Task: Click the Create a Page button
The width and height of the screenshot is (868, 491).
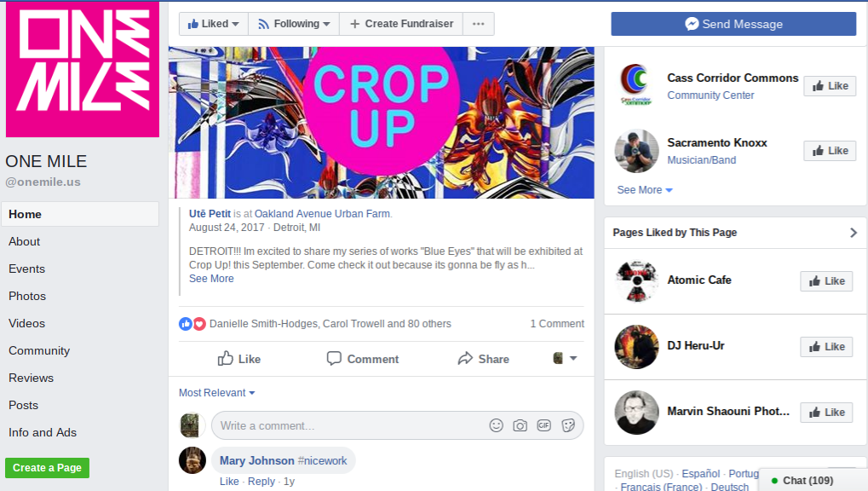Action: pos(47,468)
